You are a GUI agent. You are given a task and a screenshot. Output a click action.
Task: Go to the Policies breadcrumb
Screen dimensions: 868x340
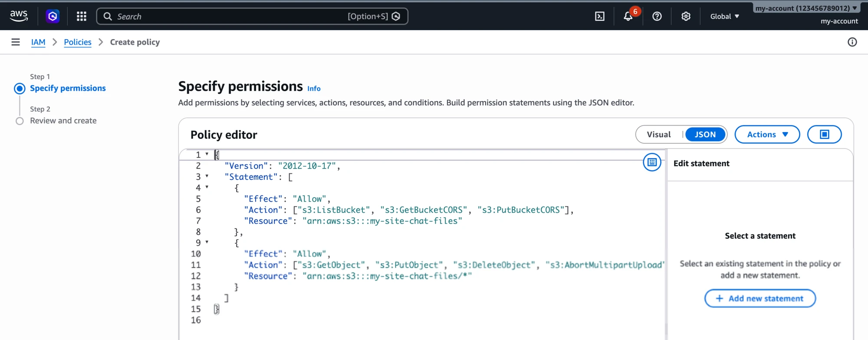point(78,42)
